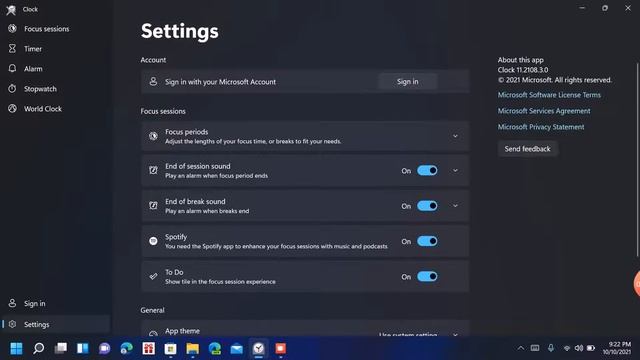Click the Clock app icon in title bar
Viewport: 640px width, 360px height.
coord(11,9)
